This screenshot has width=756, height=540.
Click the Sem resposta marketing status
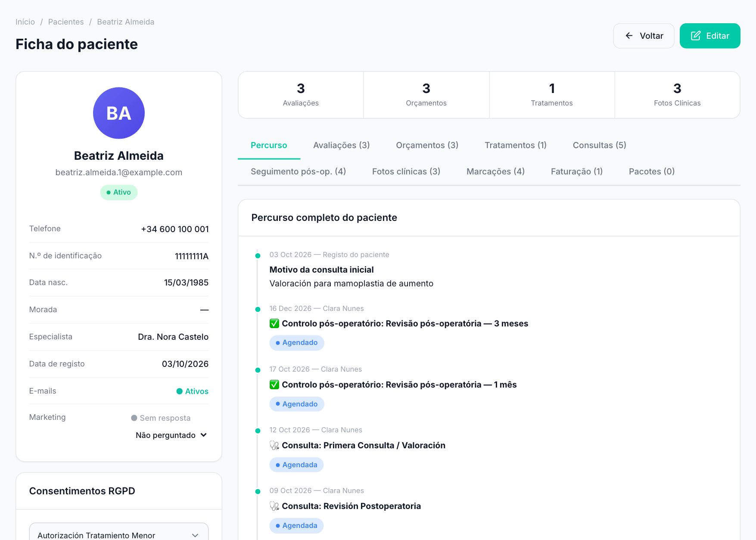tap(161, 418)
